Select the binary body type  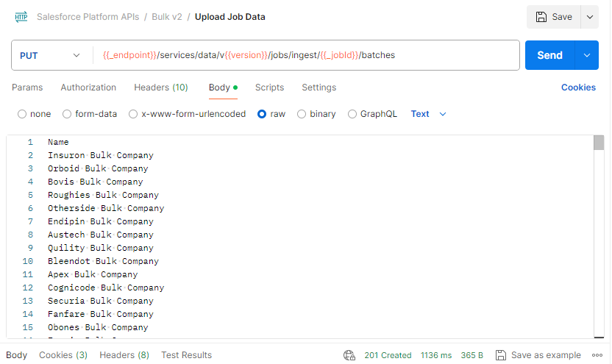click(302, 114)
